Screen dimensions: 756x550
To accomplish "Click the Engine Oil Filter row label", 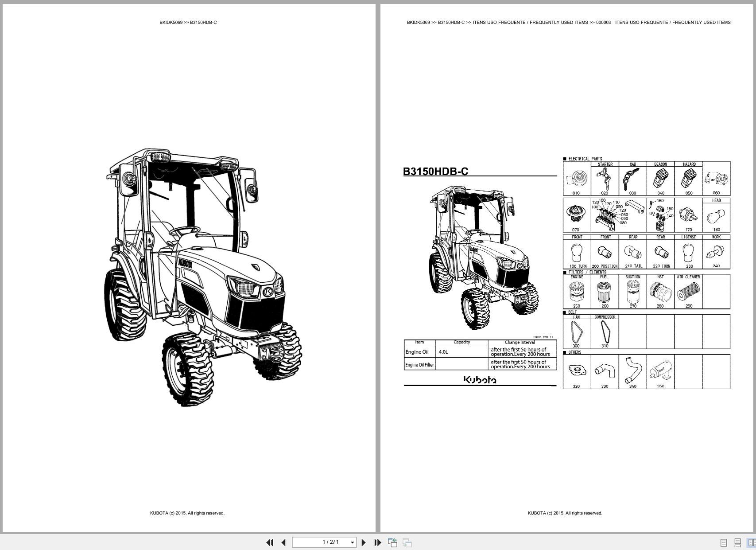I will [x=419, y=365].
